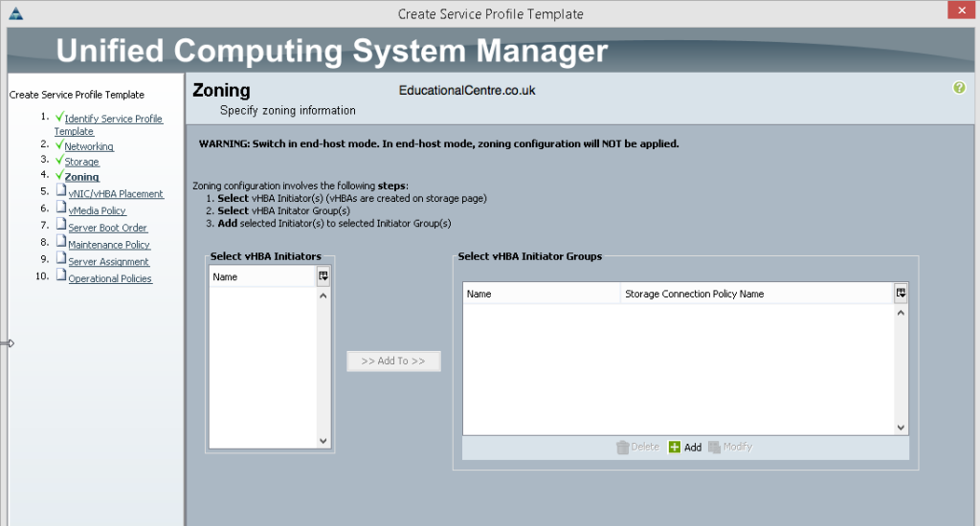Viewport: 980px width, 526px height.
Task: Click scroll up arrow in vHBA Initiators list
Action: click(323, 296)
